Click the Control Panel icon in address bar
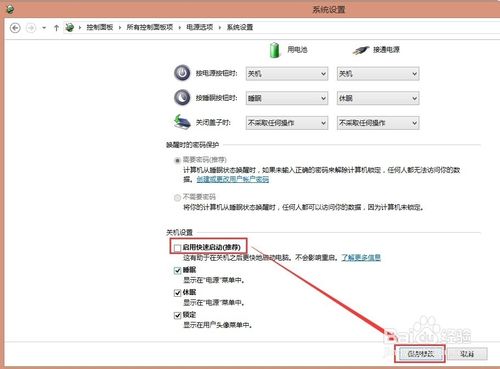Viewport: 500px width, 369px height. click(x=70, y=27)
